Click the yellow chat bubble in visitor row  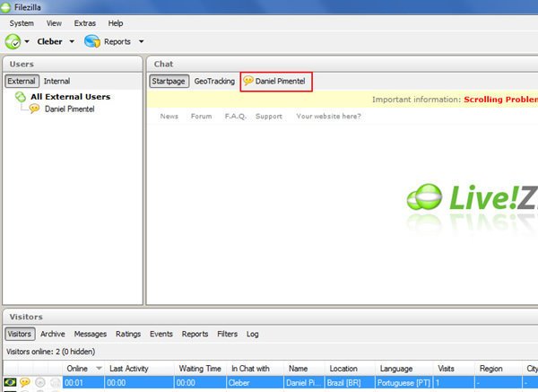(x=25, y=383)
